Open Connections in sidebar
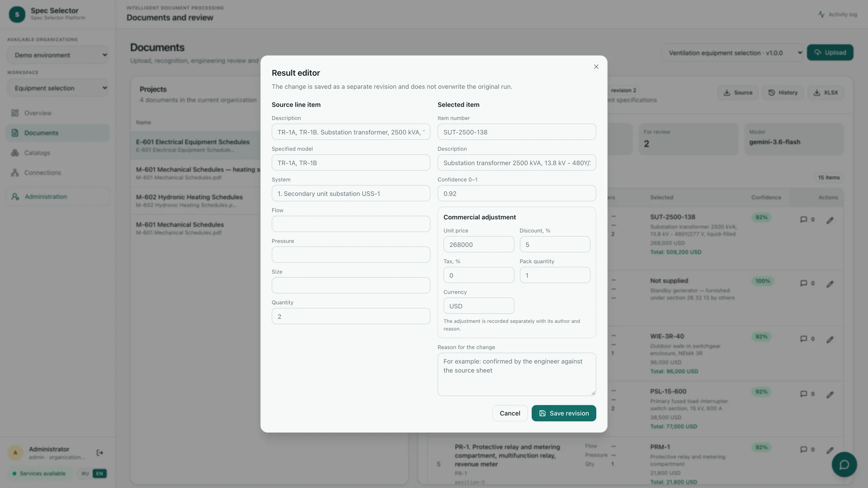 pyautogui.click(x=57, y=173)
